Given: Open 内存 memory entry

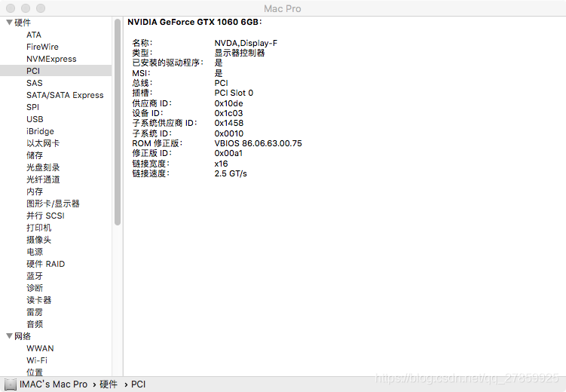Looking at the screenshot, I should click(35, 191).
